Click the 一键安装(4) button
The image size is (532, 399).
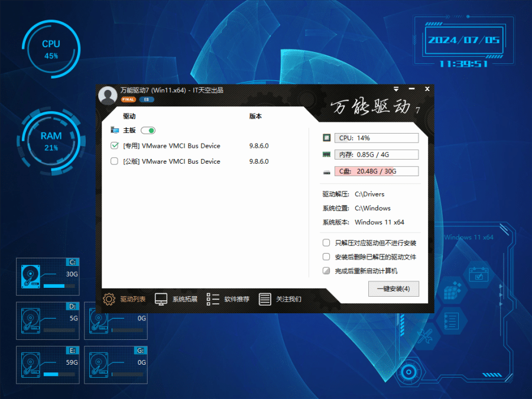coord(394,288)
